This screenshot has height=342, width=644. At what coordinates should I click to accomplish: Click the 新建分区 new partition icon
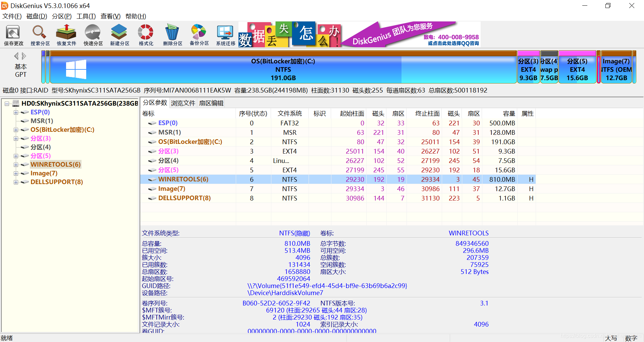pos(119,35)
